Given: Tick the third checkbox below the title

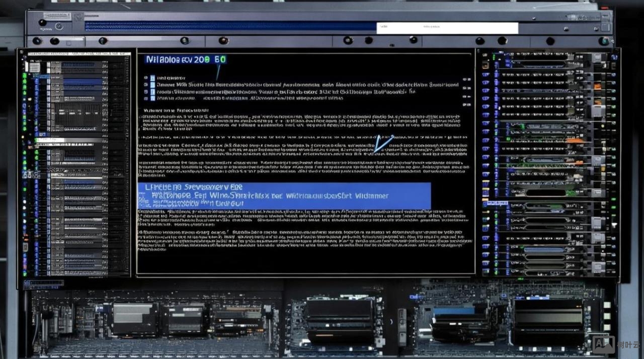Looking at the screenshot, I should (152, 93).
